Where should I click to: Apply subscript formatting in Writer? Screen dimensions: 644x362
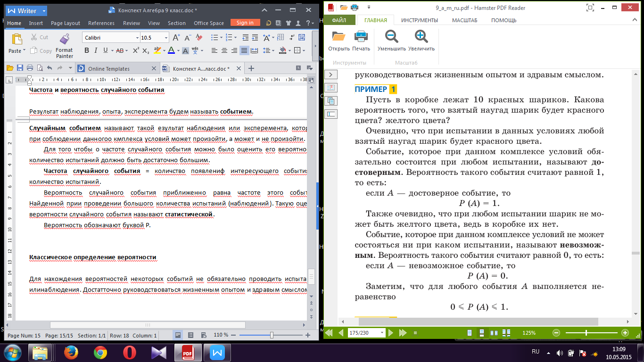tap(146, 50)
